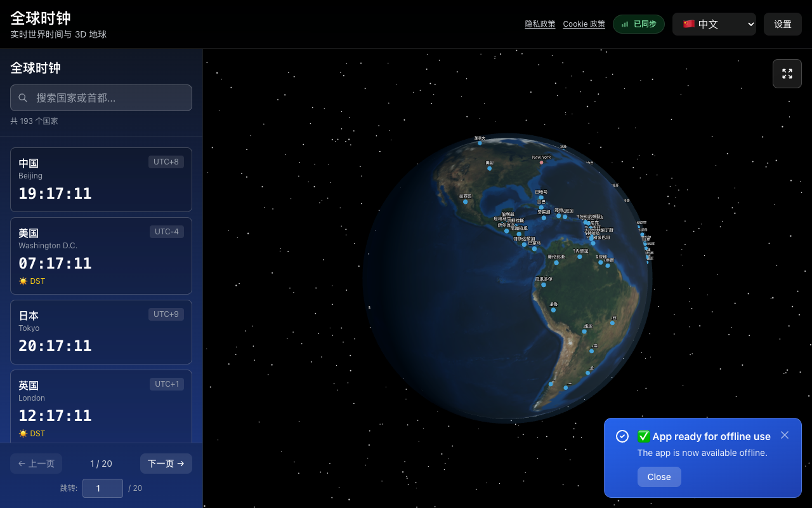This screenshot has width=812, height=508.
Task: Click the checkmark circle icon in notification
Action: point(622,436)
